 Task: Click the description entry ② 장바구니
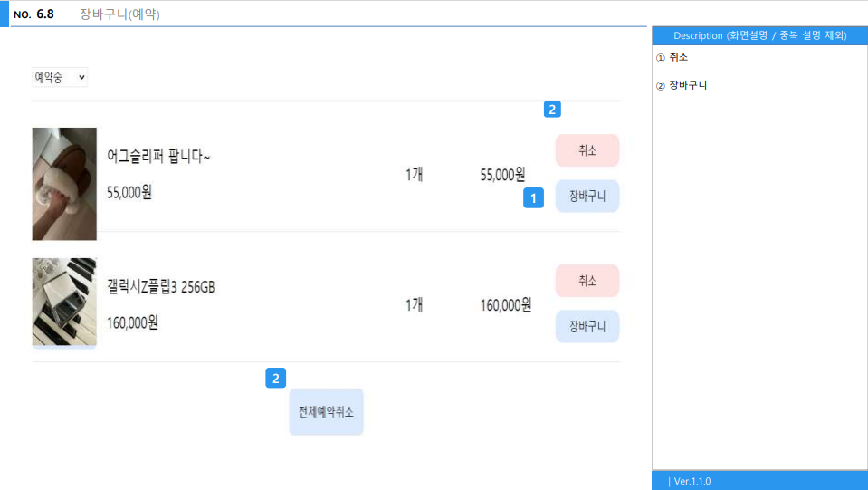click(682, 85)
